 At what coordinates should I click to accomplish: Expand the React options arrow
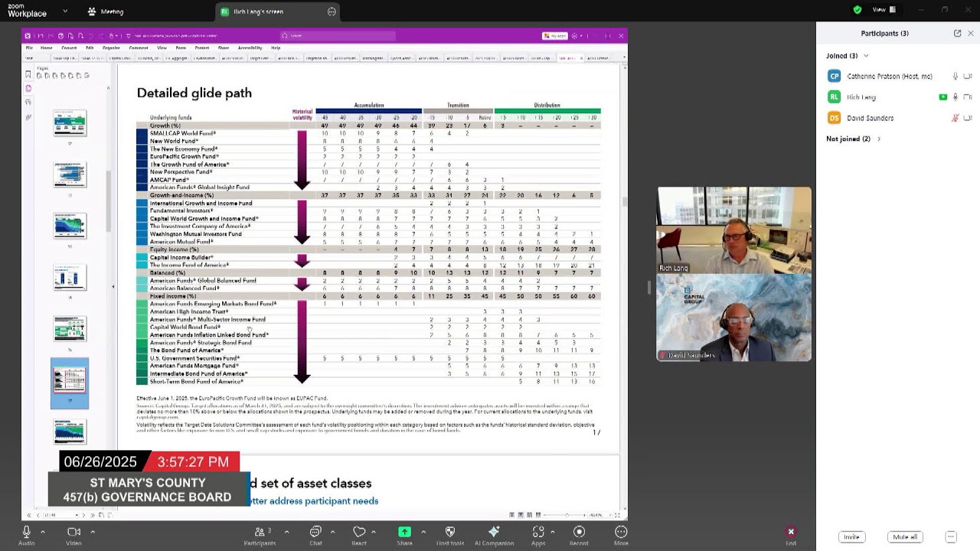374,532
